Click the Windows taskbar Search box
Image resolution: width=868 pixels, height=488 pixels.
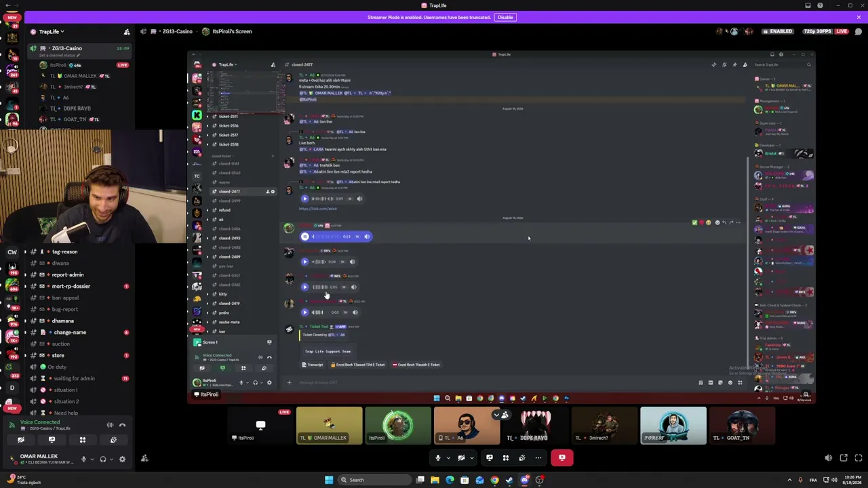coord(375,480)
